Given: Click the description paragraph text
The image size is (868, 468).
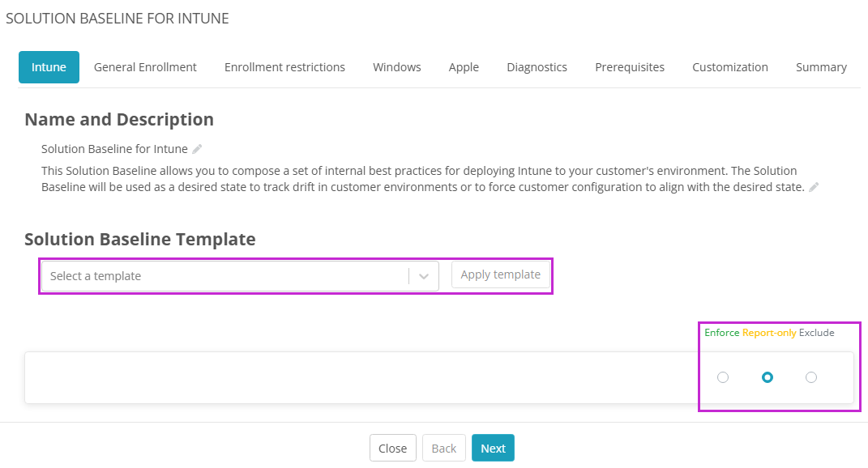Looking at the screenshot, I should [423, 179].
